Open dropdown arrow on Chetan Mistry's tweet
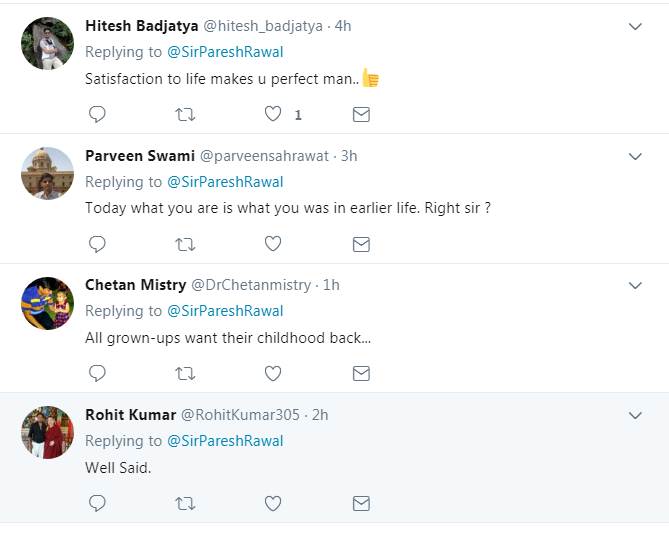Image resolution: width=669 pixels, height=533 pixels. [635, 285]
